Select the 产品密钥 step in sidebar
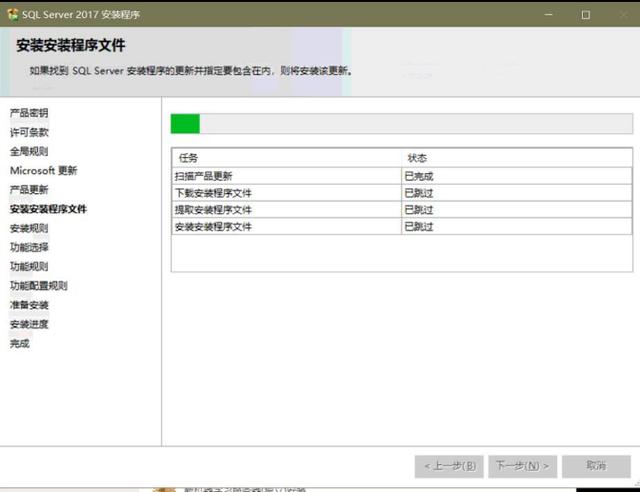640x492 pixels. click(29, 113)
